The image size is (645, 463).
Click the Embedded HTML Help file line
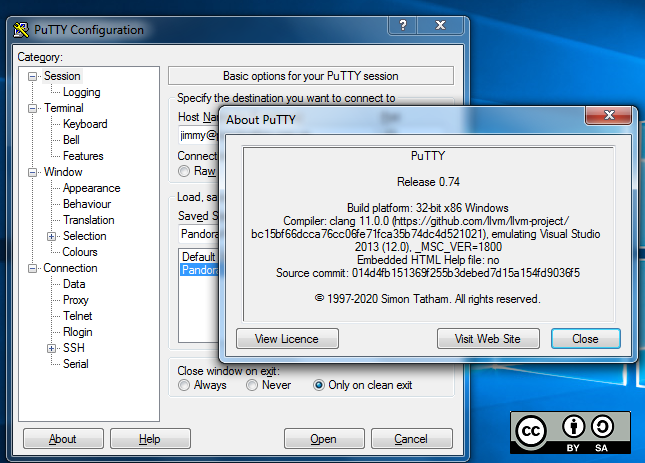tap(428, 260)
